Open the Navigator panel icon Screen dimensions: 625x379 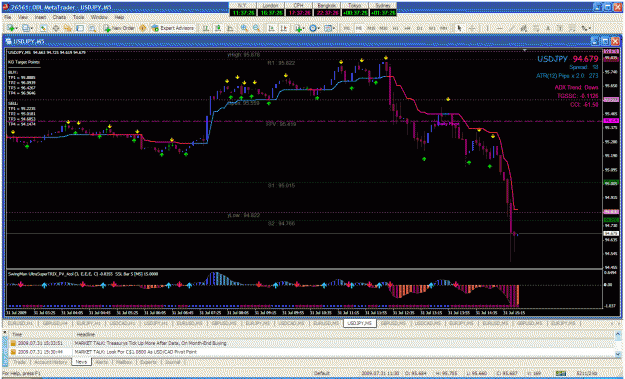[x=68, y=28]
